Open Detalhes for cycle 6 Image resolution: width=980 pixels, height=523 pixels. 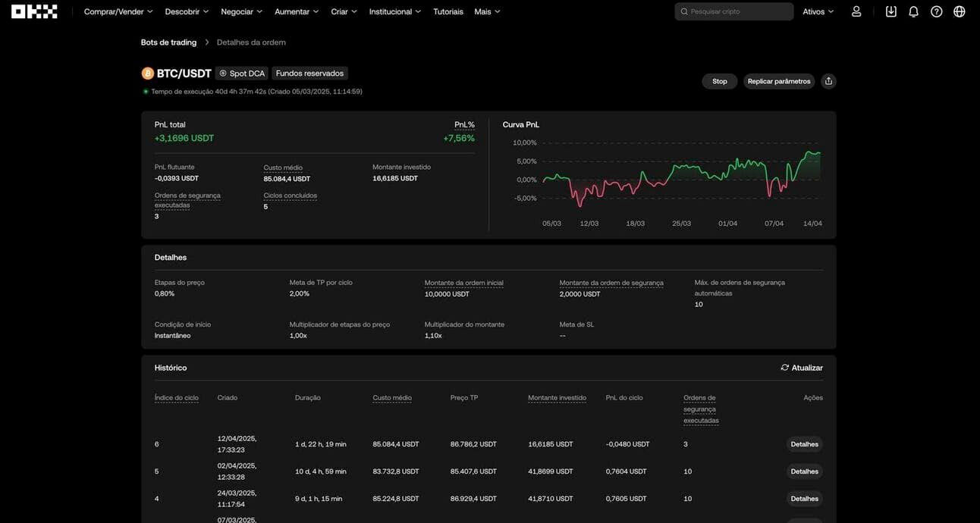point(804,444)
